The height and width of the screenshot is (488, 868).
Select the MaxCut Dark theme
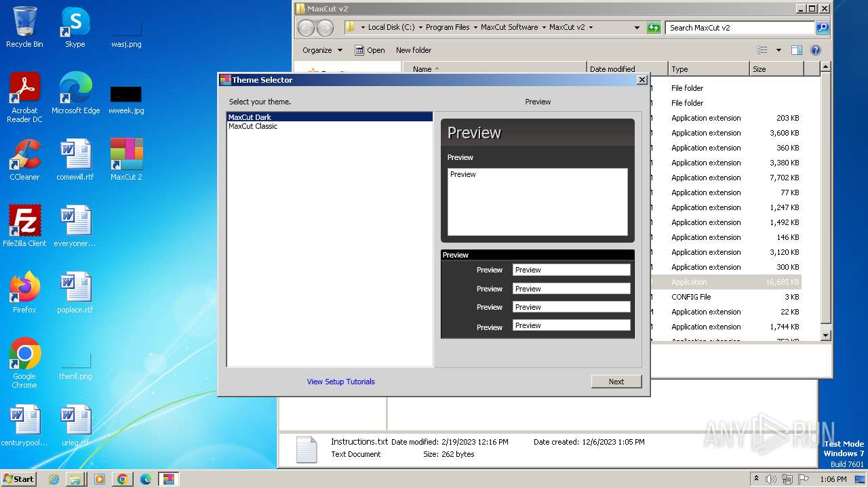330,117
